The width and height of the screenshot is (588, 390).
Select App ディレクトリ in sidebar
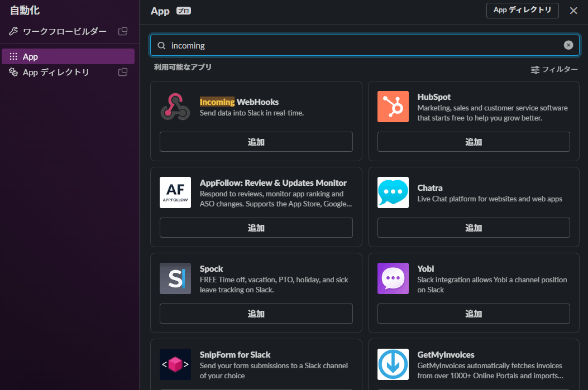click(x=68, y=72)
